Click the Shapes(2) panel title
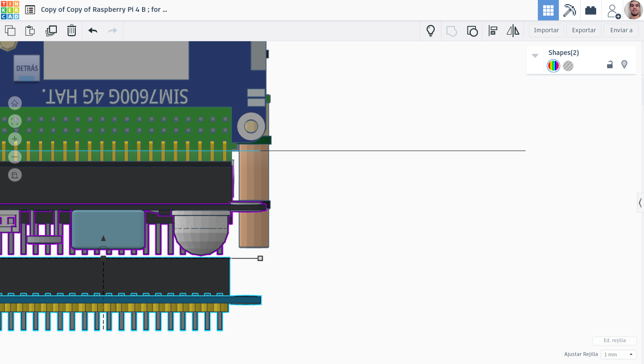The height and width of the screenshot is (364, 644). [x=563, y=53]
